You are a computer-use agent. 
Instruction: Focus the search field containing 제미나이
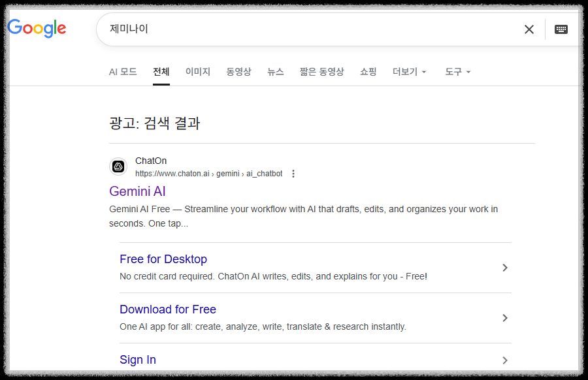(311, 29)
